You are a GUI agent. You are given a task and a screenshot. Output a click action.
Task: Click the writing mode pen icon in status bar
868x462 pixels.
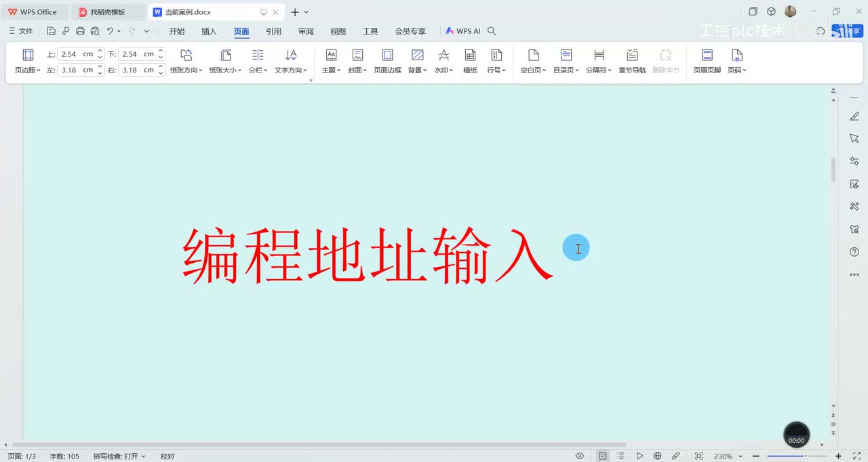[x=676, y=456]
